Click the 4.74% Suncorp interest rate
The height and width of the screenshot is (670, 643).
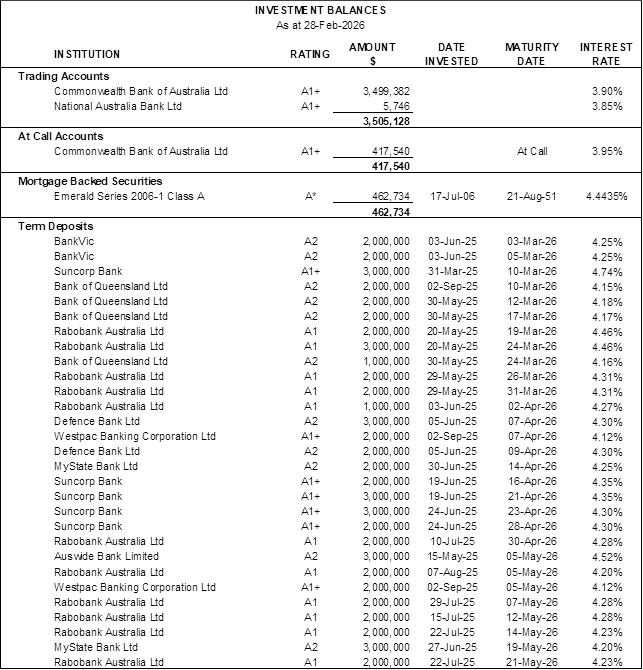pos(607,272)
